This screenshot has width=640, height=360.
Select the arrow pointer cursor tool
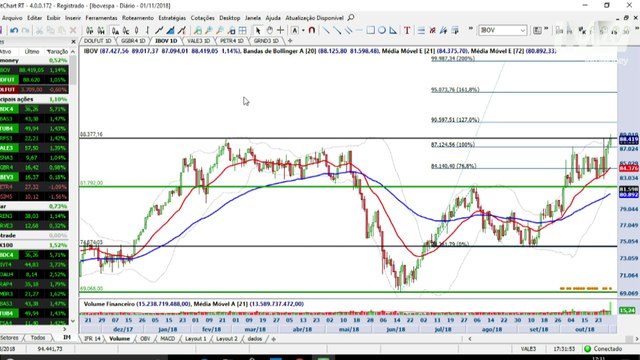[258, 31]
